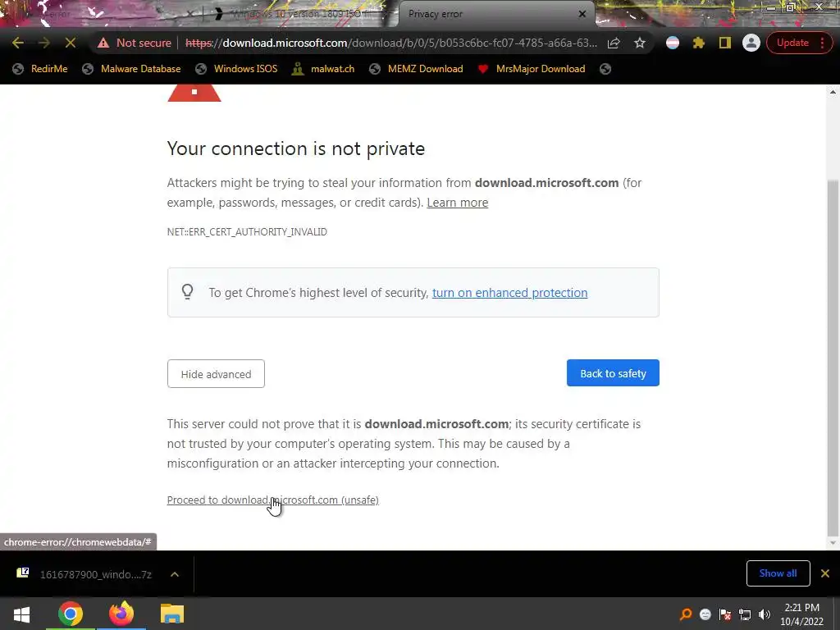Open the Windows ISOS bookmark
840x630 pixels.
click(x=236, y=69)
